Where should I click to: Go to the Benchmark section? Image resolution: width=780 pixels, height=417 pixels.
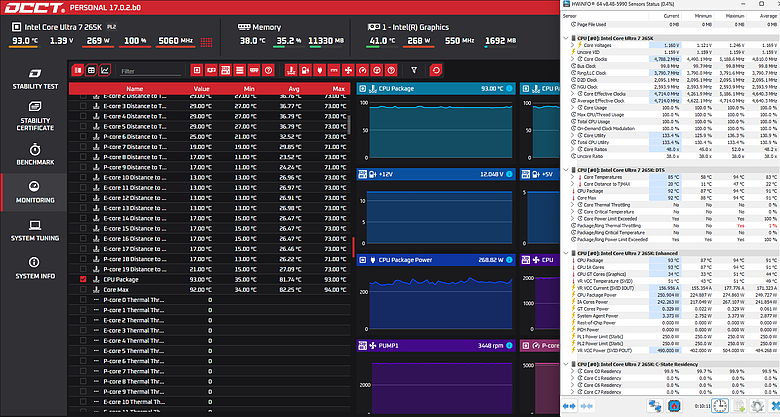coord(35,154)
